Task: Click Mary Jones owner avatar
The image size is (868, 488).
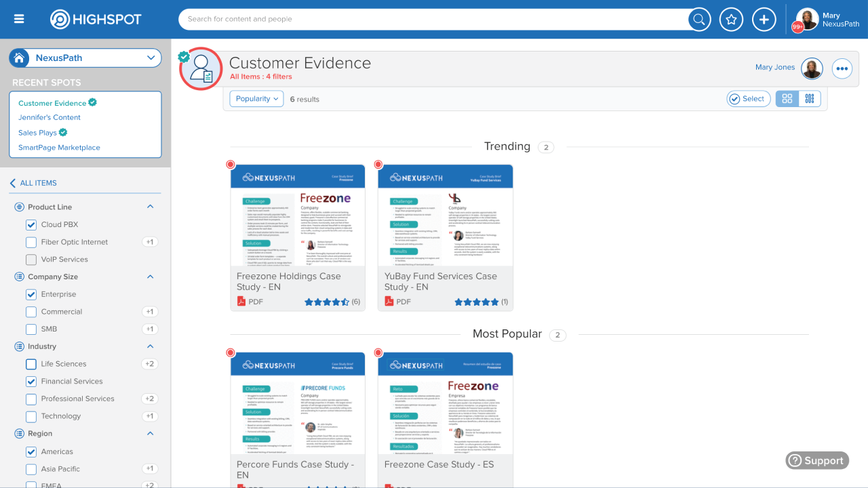Action: click(x=812, y=68)
